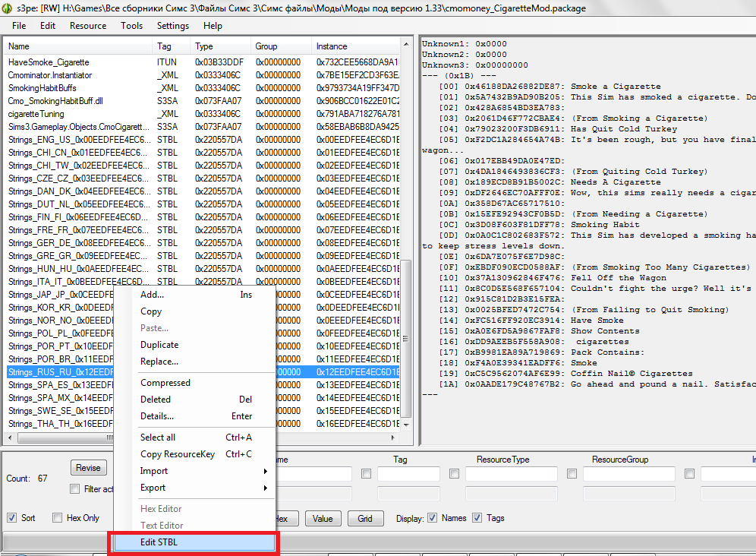Viewport: 756px width, 556px height.
Task: Sort the list by Type column header
Action: click(x=204, y=46)
